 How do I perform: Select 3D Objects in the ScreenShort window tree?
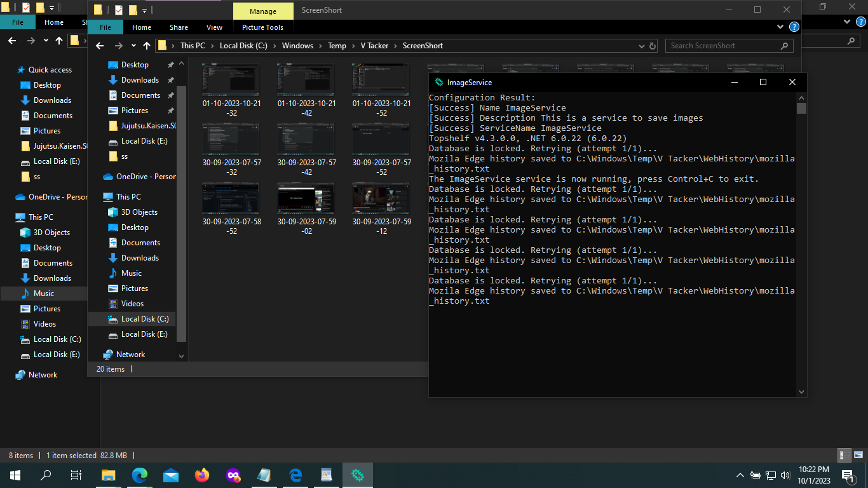(x=139, y=212)
